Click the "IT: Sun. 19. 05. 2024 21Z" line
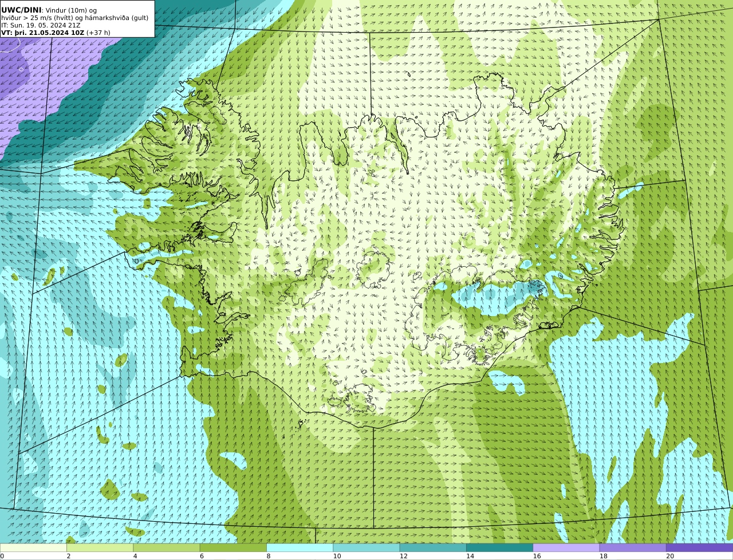 pyautogui.click(x=41, y=25)
